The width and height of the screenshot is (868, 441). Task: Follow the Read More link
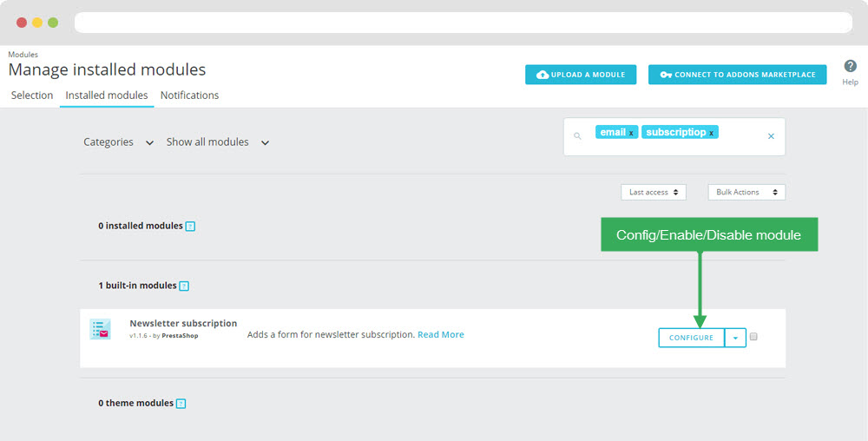pyautogui.click(x=441, y=335)
